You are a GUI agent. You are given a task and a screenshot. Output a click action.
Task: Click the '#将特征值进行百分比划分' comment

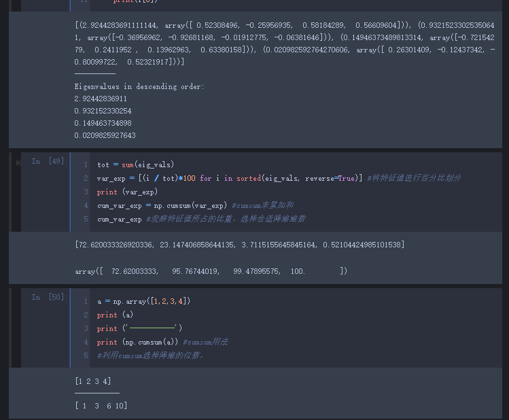pyautogui.click(x=414, y=178)
